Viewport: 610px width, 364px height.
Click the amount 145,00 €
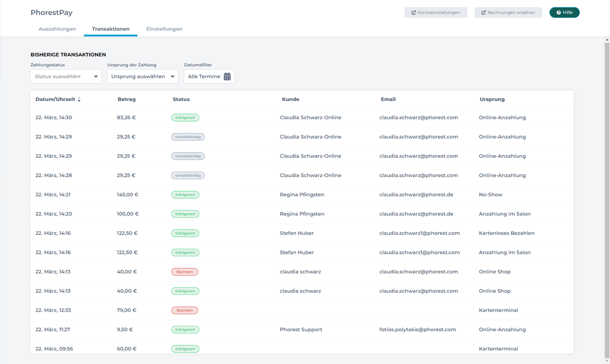pos(127,194)
